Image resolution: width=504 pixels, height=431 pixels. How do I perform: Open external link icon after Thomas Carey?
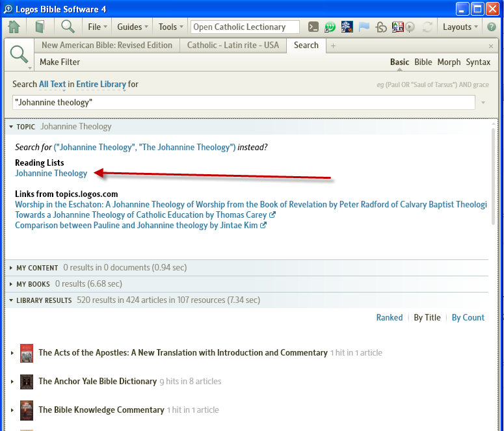272,215
